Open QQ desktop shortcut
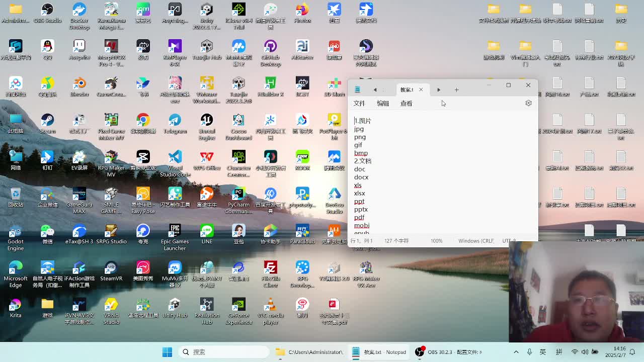This screenshot has width=644, height=362. pyautogui.click(x=47, y=50)
